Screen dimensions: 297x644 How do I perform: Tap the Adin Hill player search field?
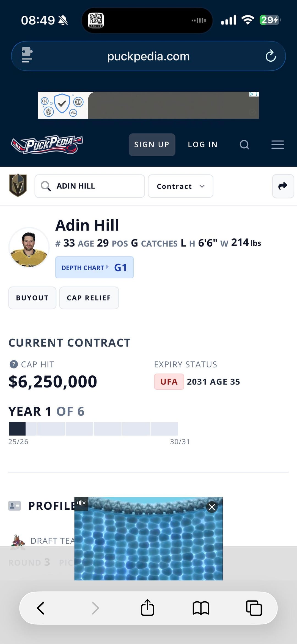(90, 186)
